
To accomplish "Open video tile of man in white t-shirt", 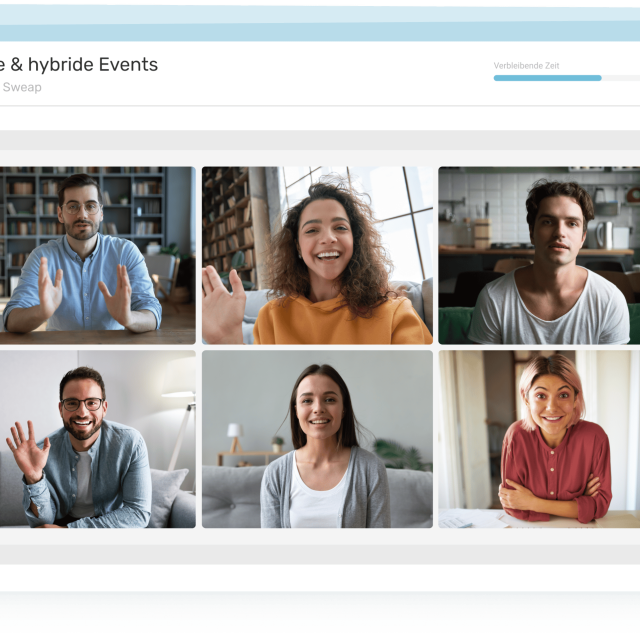I will pyautogui.click(x=539, y=256).
